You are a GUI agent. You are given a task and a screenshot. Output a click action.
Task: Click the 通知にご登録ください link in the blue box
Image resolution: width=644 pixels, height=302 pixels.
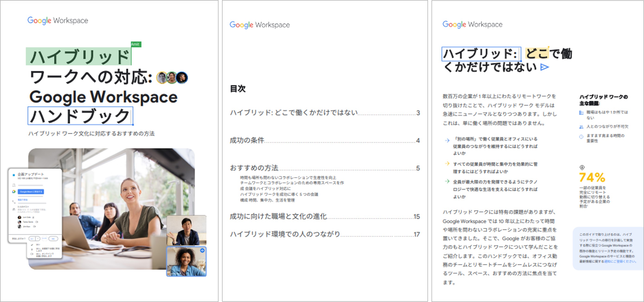(620, 261)
